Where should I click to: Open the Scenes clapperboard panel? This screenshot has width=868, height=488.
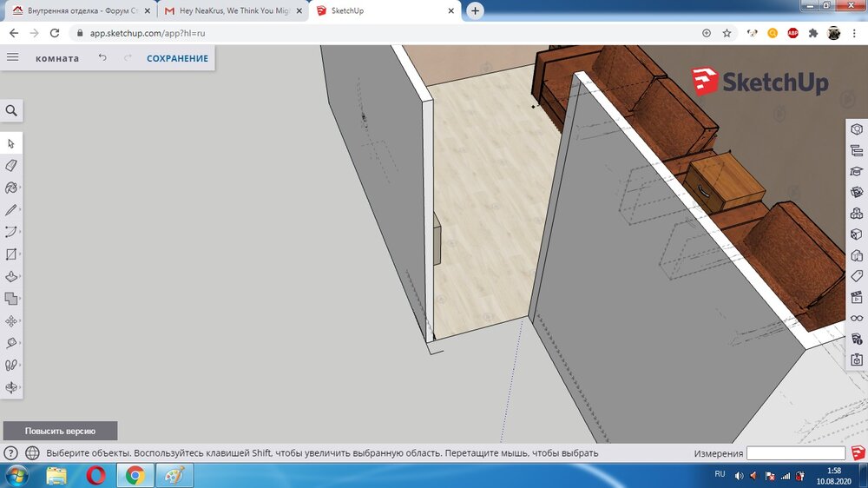click(x=857, y=298)
